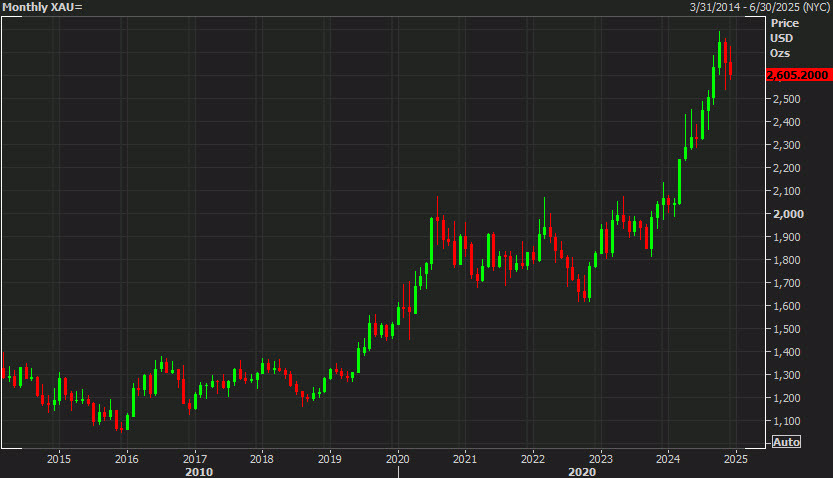Click the 1,100 price axis label

pyautogui.click(x=786, y=421)
